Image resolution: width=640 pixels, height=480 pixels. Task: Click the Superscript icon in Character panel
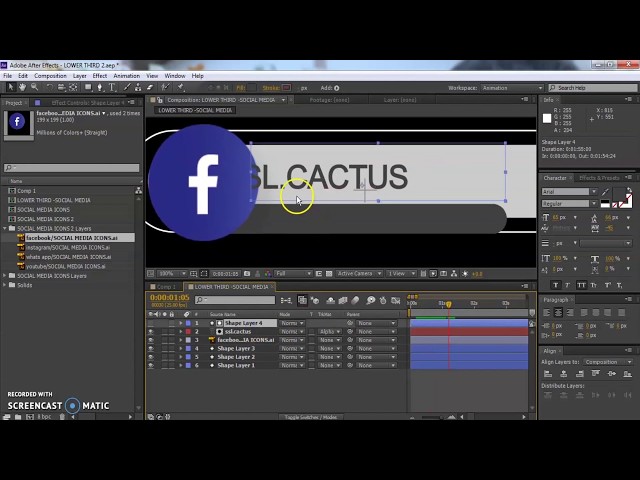[607, 285]
